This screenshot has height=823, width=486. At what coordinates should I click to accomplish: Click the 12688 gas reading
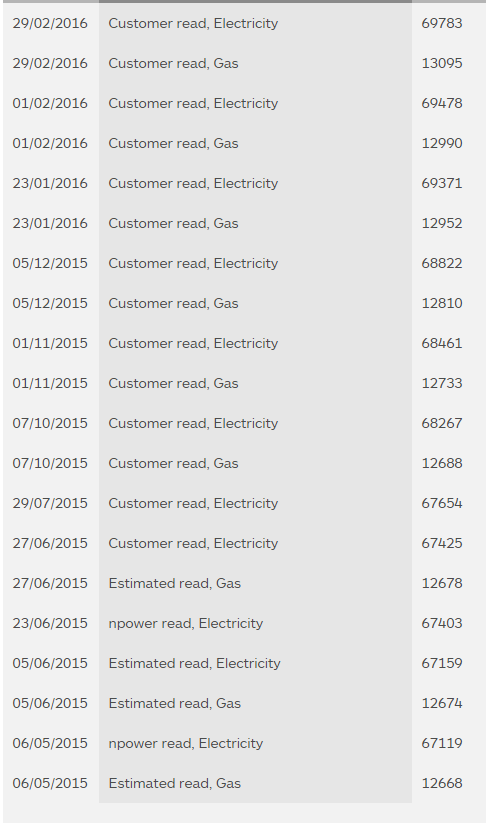[442, 463]
